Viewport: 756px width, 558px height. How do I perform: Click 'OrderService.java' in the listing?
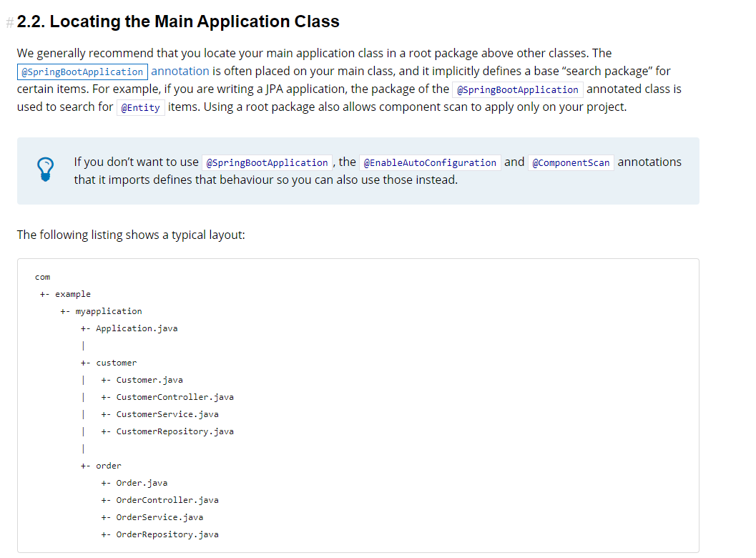(159, 517)
